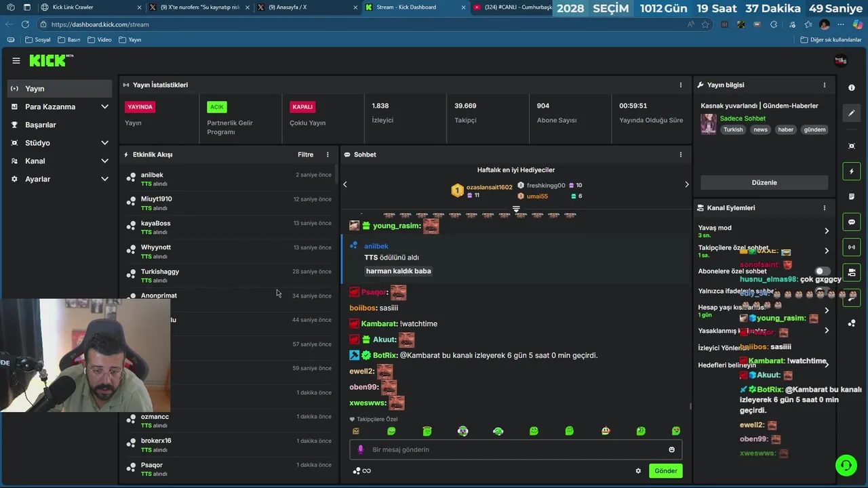Click Miuyt1910 TTS activity entry

[229, 203]
